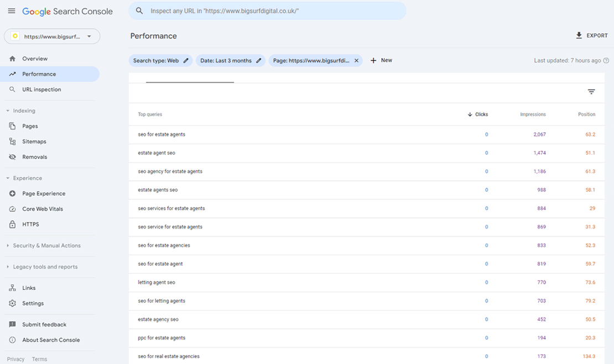Remove the Page filter with X
This screenshot has height=364, width=614.
[x=356, y=60]
